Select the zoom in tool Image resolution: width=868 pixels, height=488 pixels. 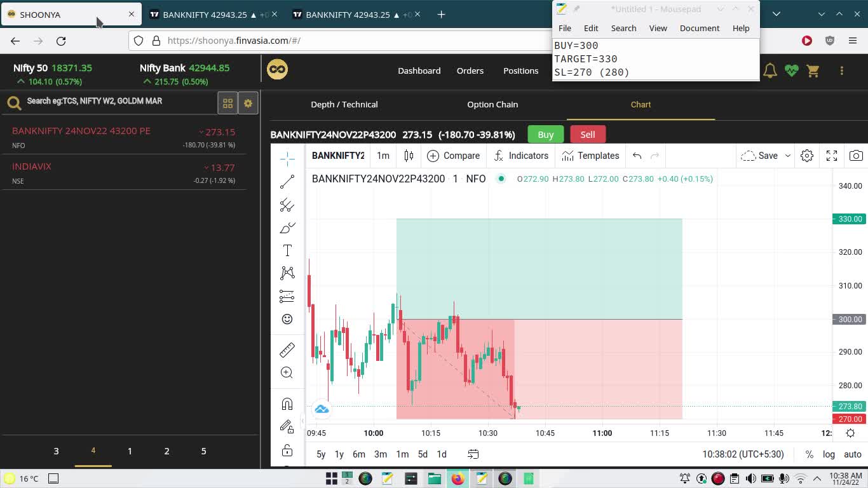coord(287,373)
